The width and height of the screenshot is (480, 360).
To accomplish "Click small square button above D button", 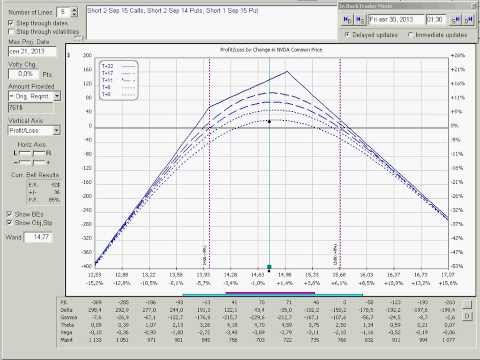I will 468,304.
